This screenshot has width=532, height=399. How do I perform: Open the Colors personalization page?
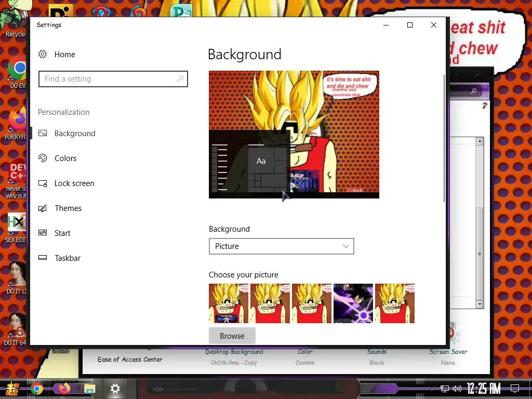coord(65,158)
